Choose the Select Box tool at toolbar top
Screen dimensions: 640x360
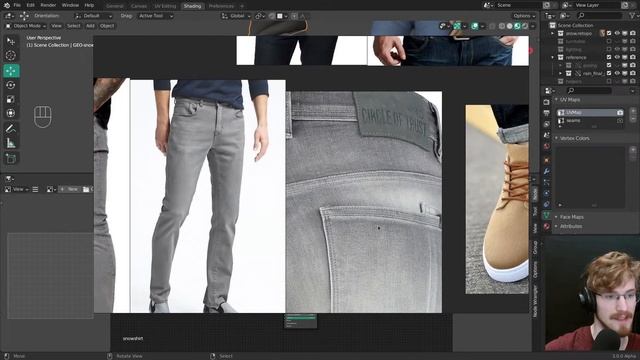point(11,41)
